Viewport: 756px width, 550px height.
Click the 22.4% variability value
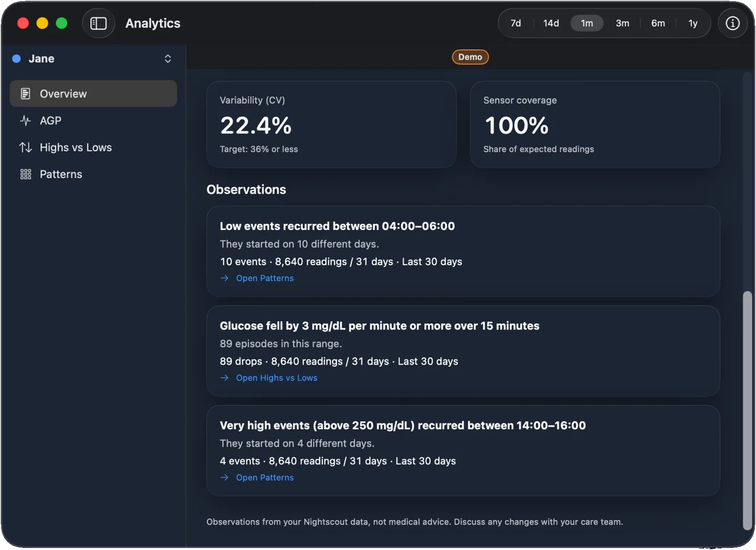point(256,126)
